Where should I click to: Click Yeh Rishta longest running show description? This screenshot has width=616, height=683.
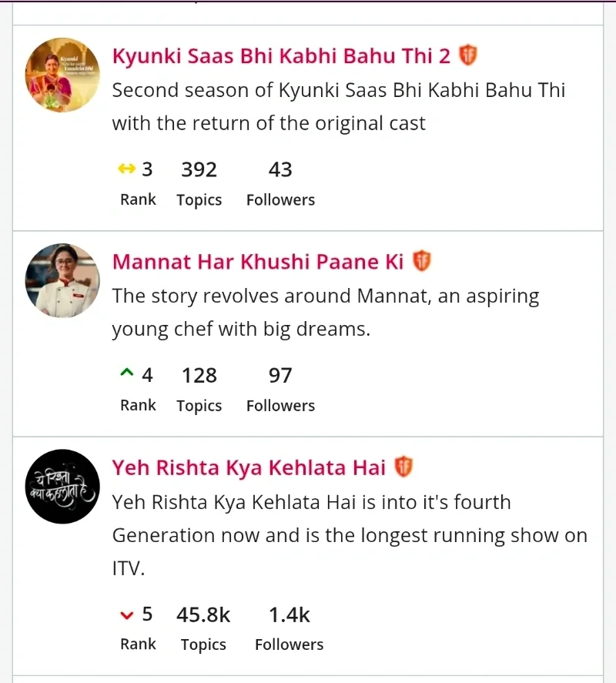(350, 535)
